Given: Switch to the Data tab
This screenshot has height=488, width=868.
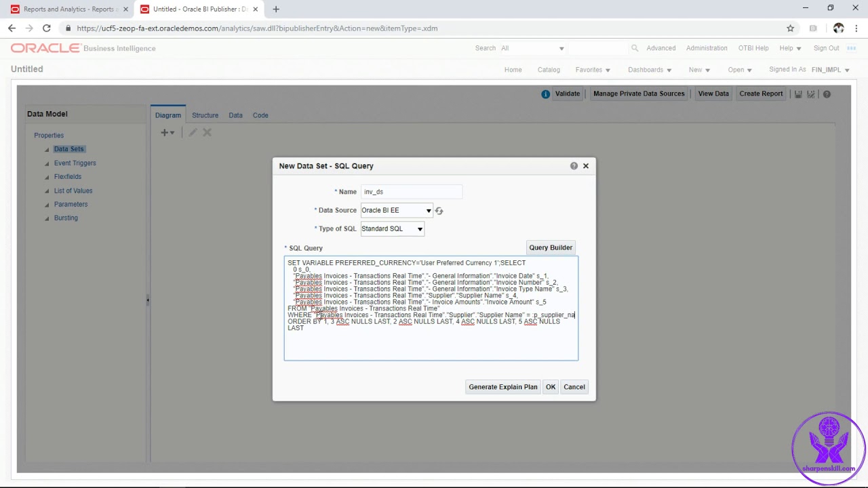Looking at the screenshot, I should pos(235,115).
